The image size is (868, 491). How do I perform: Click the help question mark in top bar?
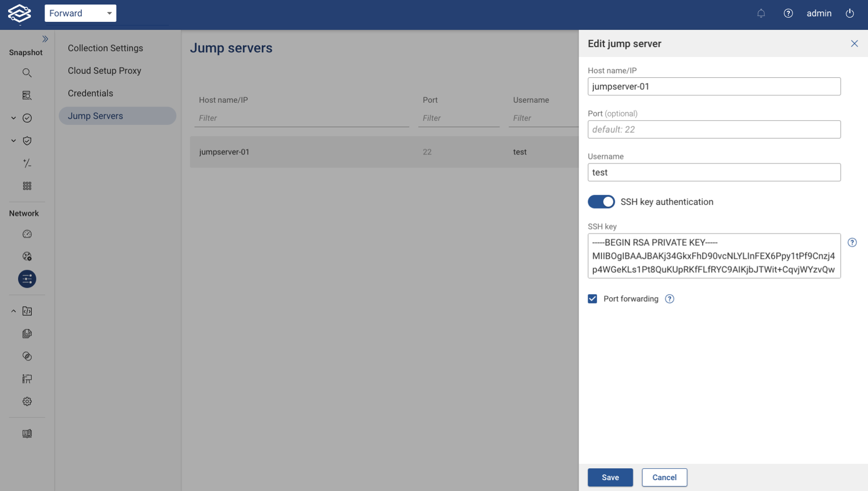pos(789,13)
